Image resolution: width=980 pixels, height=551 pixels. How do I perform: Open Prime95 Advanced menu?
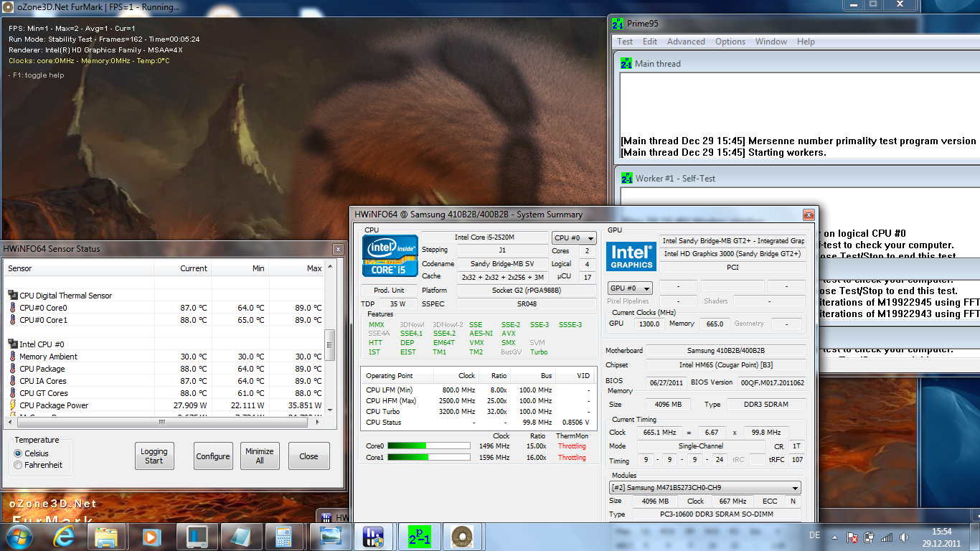point(686,42)
